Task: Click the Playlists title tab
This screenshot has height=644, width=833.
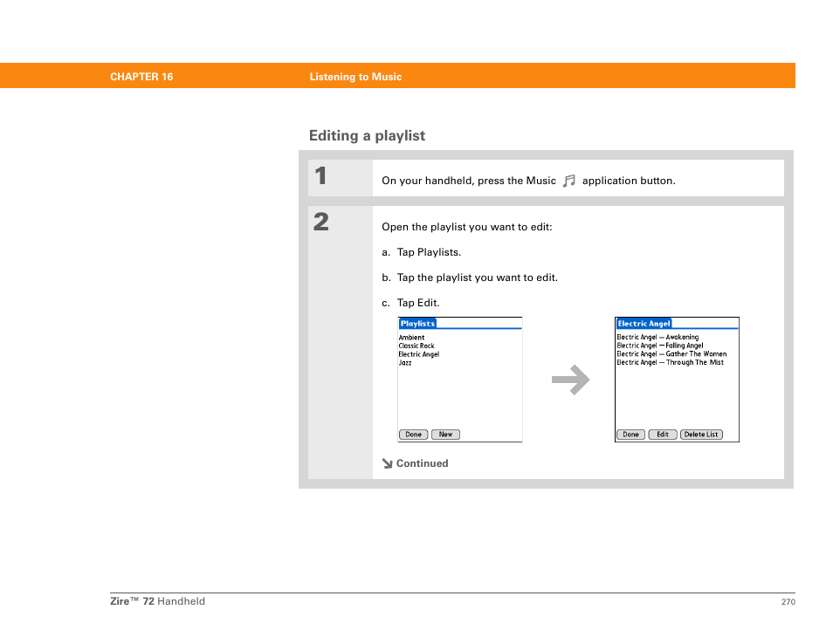Action: [417, 324]
